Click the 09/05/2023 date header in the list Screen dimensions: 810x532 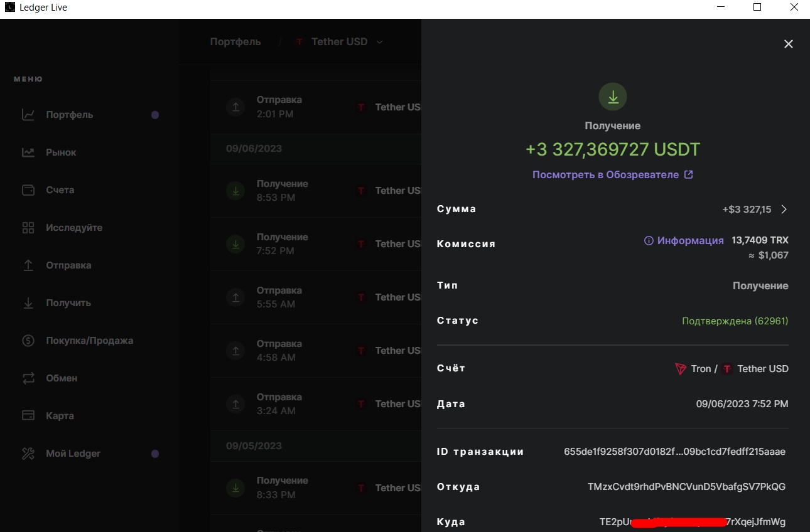(254, 446)
